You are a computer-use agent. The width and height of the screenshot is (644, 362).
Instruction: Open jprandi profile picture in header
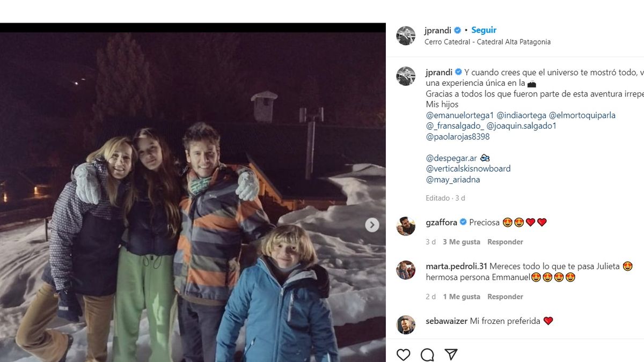(406, 35)
